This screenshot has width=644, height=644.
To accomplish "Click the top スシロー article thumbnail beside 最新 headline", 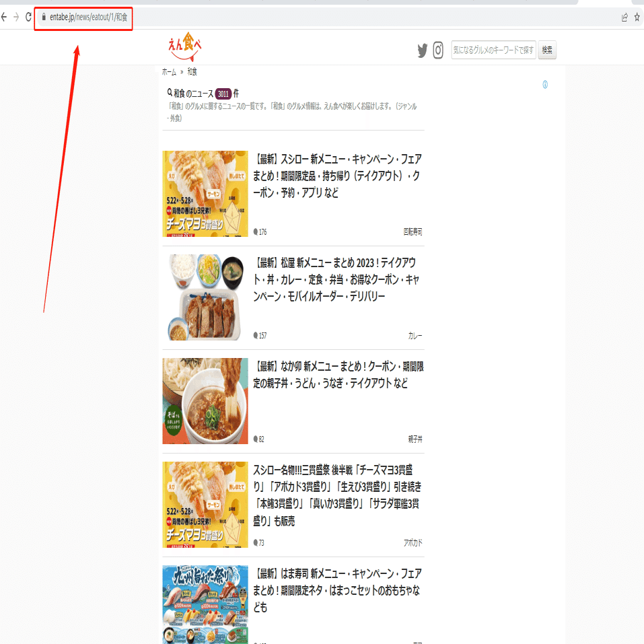I will tap(205, 194).
